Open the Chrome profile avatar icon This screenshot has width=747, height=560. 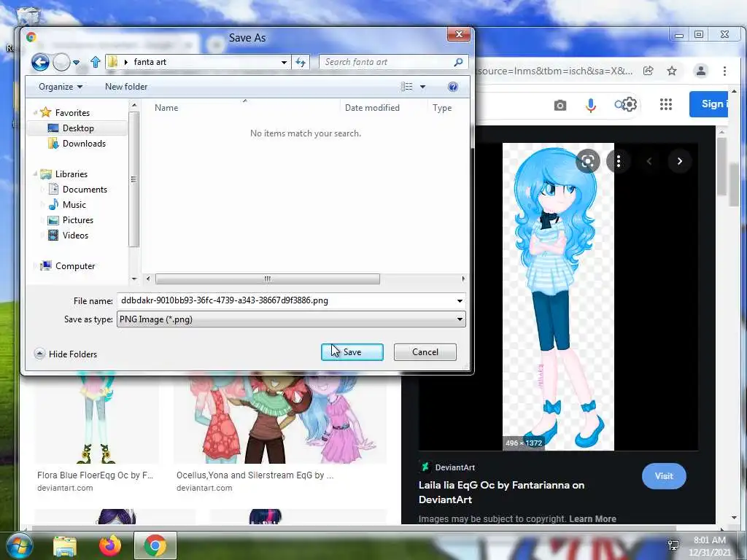701,71
